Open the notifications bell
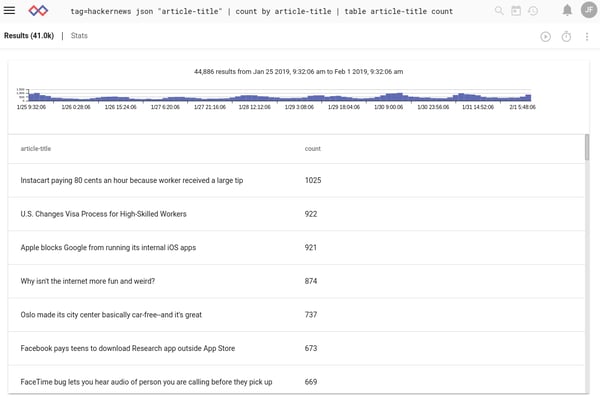Screen dimensions: 600x398 (x=567, y=10)
